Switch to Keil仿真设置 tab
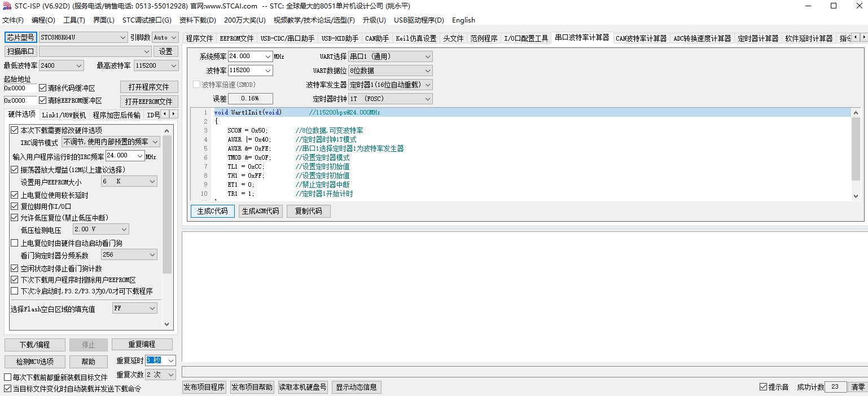 pos(416,38)
